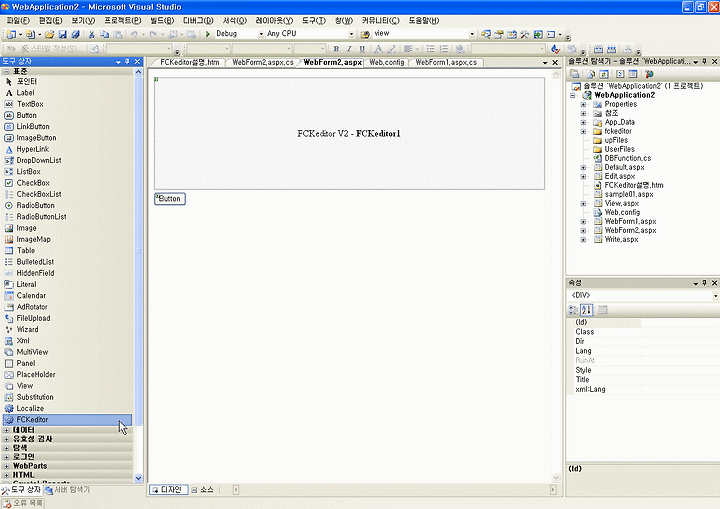Switch to 디자인 design view
This screenshot has width=720, height=509.
[169, 490]
